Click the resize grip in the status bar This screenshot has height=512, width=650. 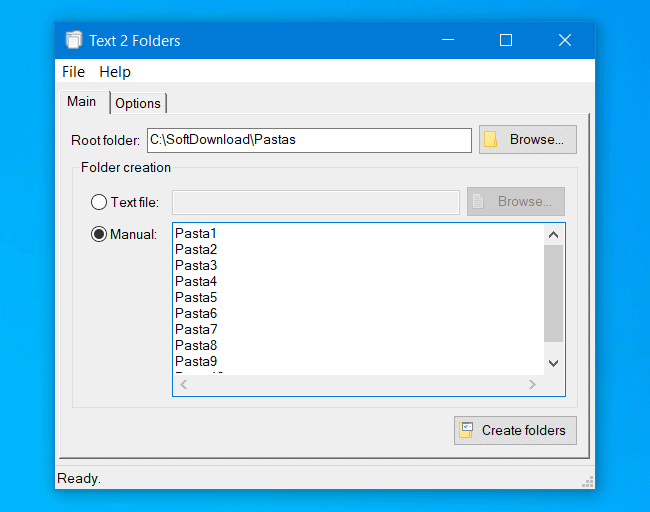588,481
